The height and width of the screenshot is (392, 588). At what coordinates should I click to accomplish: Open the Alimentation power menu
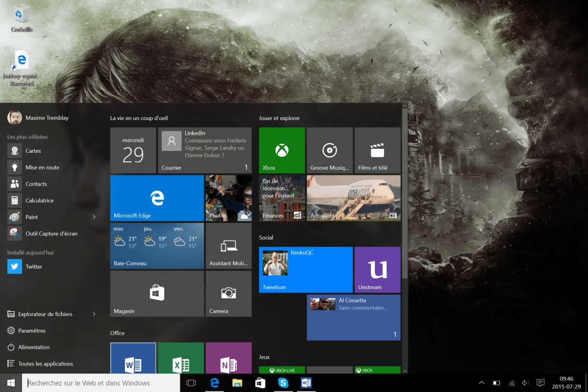click(34, 347)
